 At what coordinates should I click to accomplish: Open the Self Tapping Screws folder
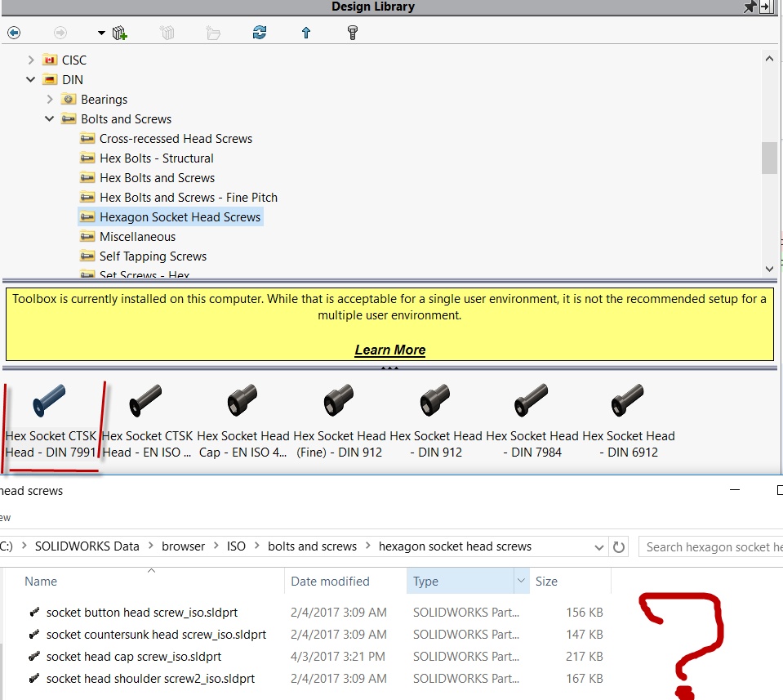153,256
